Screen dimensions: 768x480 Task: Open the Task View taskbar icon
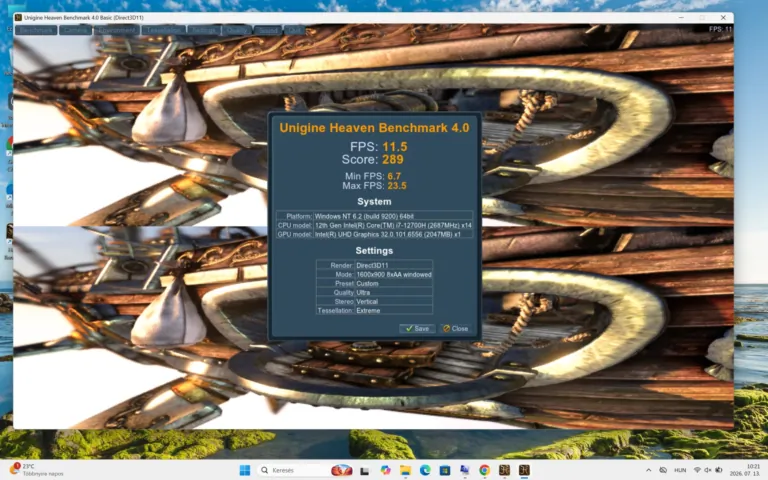[x=364, y=471]
